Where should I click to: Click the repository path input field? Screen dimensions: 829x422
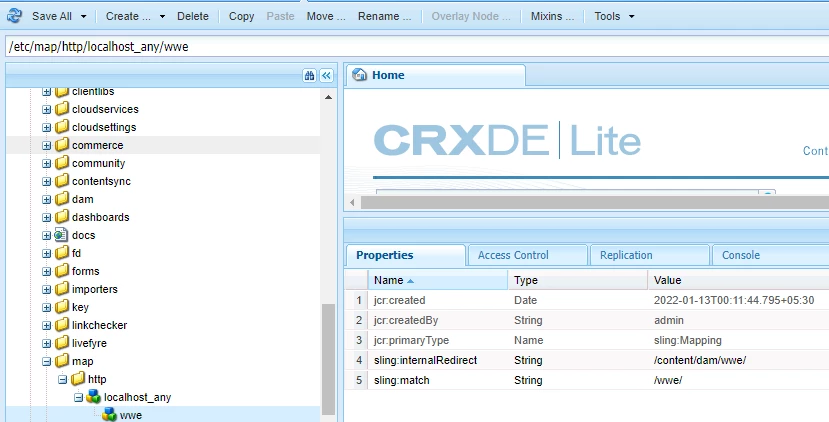[x=417, y=47]
